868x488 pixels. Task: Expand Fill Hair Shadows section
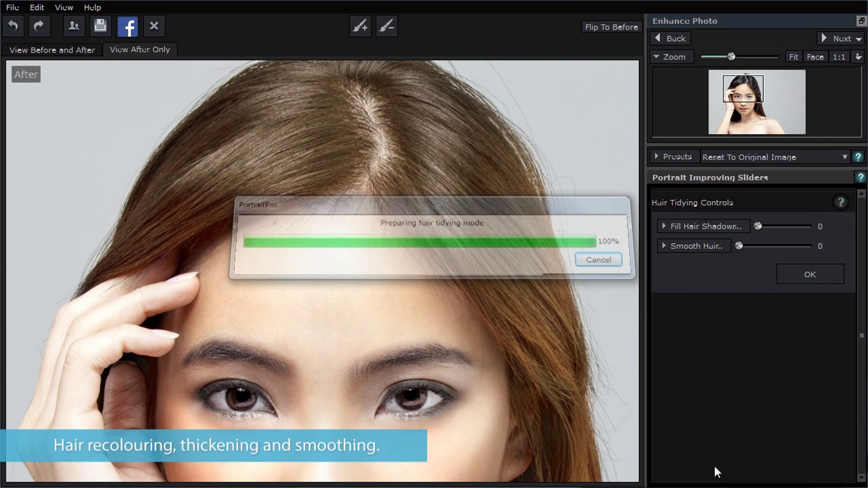(703, 226)
